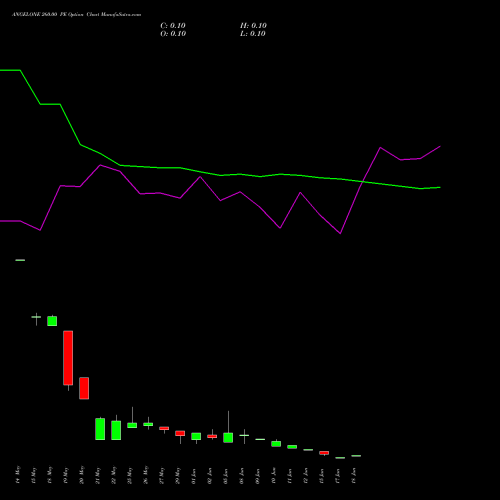Click the '01 Jun' date axis label
Viewport: 500px width, 500px height.
click(194, 476)
